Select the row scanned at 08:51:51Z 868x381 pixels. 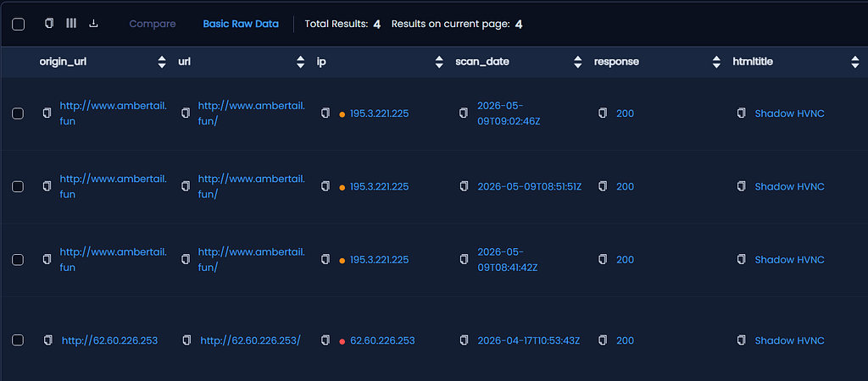(x=18, y=186)
